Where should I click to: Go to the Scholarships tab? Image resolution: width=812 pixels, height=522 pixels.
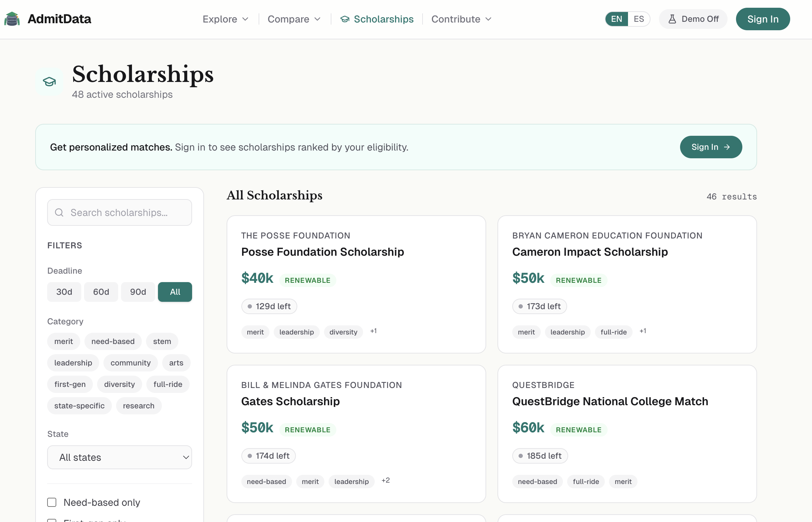point(383,19)
